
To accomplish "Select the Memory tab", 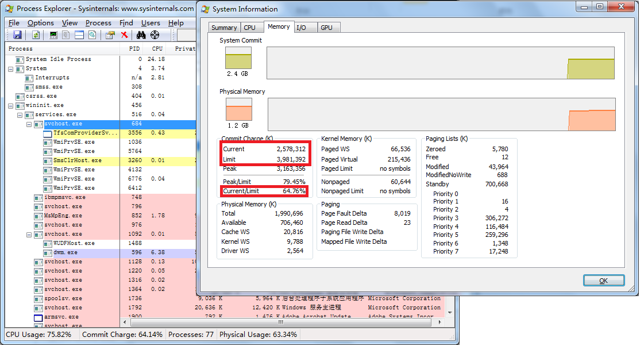I will (x=279, y=26).
